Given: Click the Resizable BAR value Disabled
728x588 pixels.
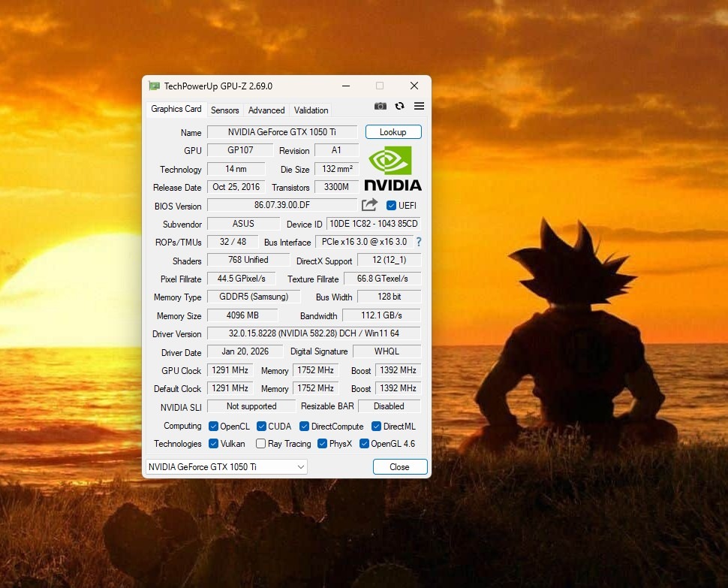Looking at the screenshot, I should tap(389, 406).
